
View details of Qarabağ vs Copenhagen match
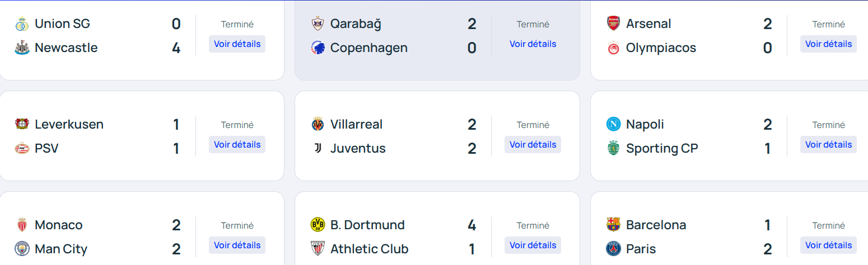[533, 44]
